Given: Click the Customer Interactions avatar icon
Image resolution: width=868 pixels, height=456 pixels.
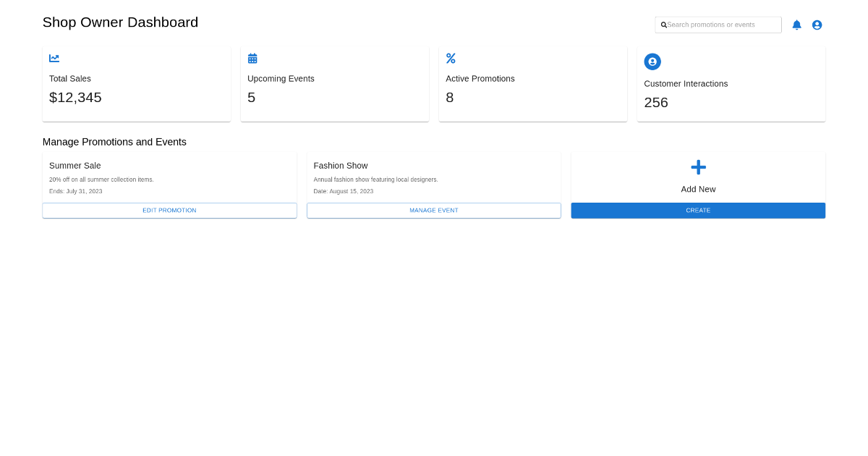Looking at the screenshot, I should [652, 62].
